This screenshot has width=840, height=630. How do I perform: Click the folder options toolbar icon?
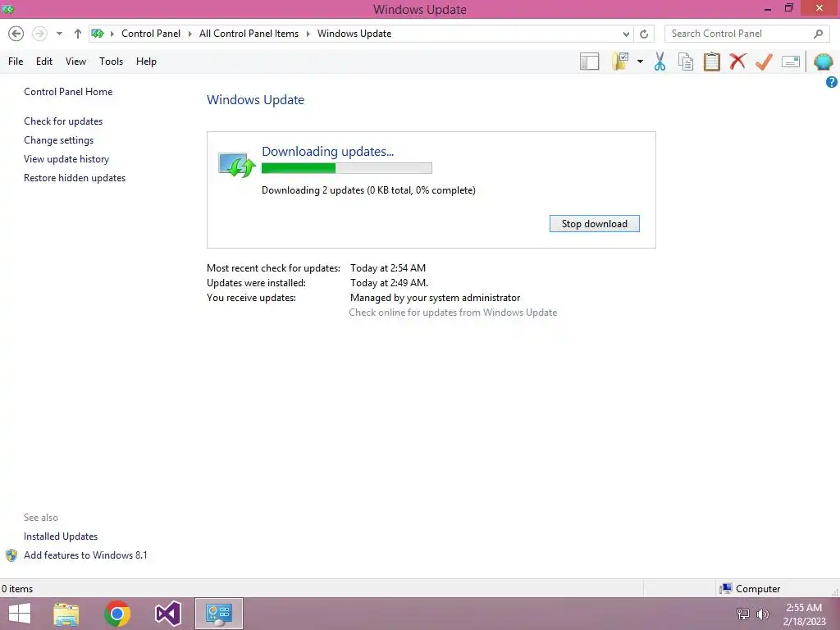tap(621, 62)
